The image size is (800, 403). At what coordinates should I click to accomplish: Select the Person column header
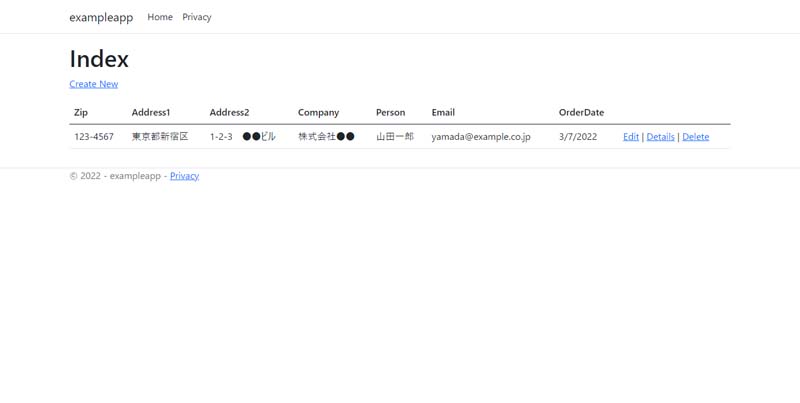(x=390, y=112)
